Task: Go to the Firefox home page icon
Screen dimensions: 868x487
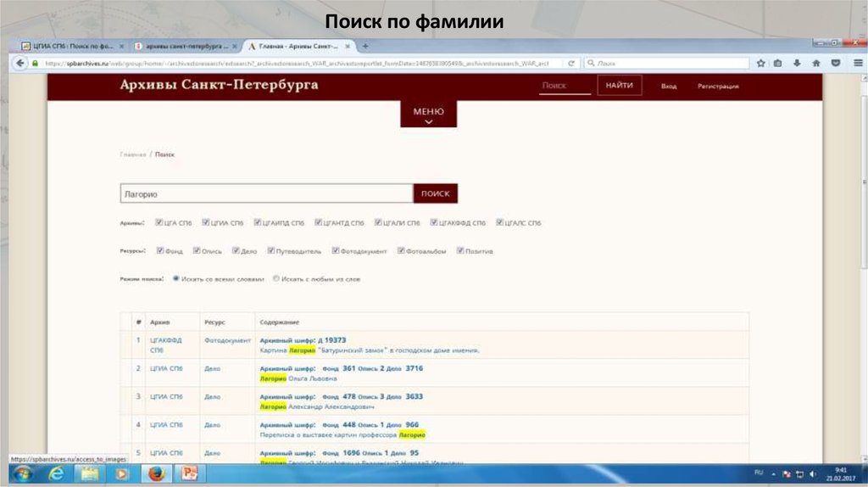Action: click(x=815, y=63)
